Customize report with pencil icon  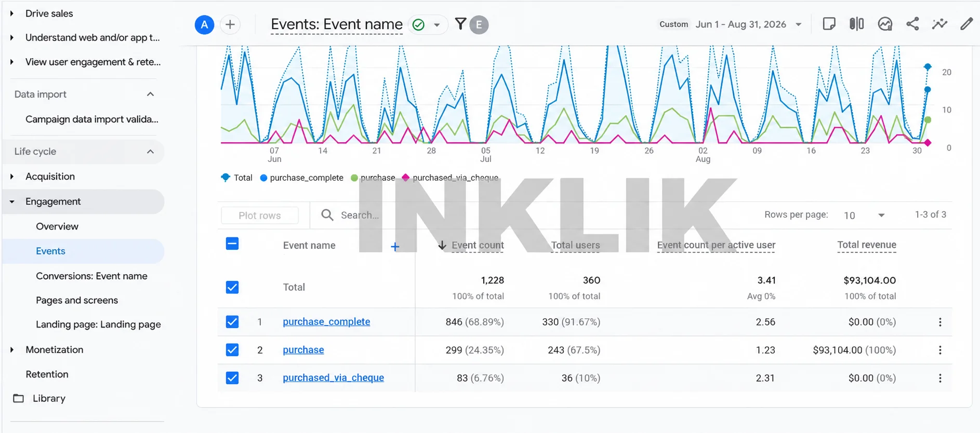click(x=966, y=24)
